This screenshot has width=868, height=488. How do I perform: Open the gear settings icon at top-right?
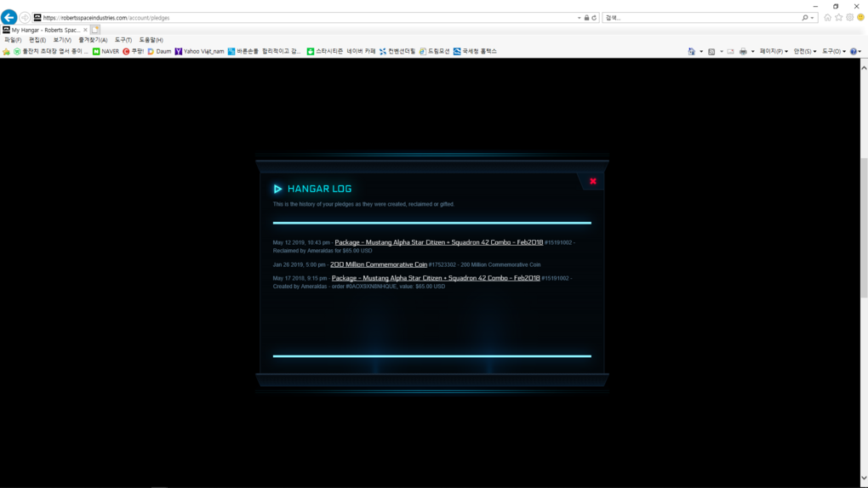pyautogui.click(x=850, y=18)
